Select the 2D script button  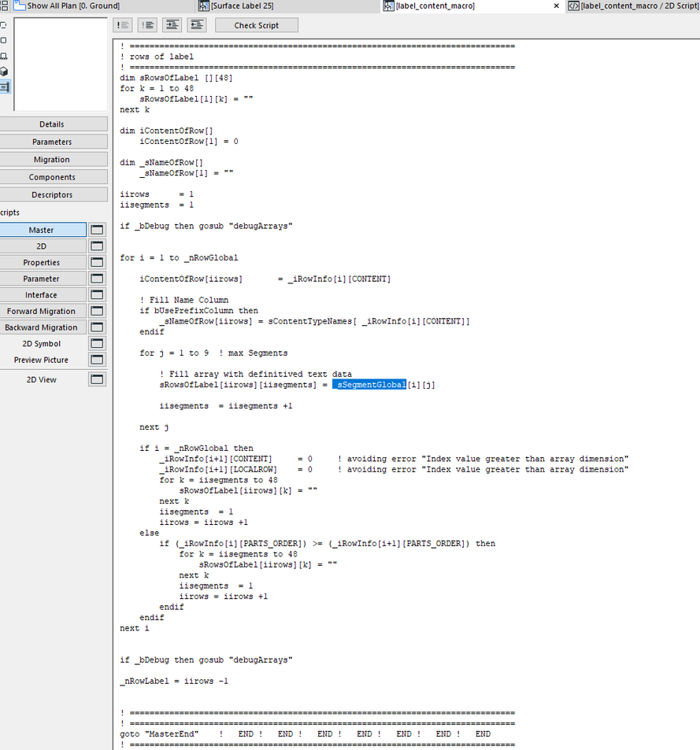42,246
